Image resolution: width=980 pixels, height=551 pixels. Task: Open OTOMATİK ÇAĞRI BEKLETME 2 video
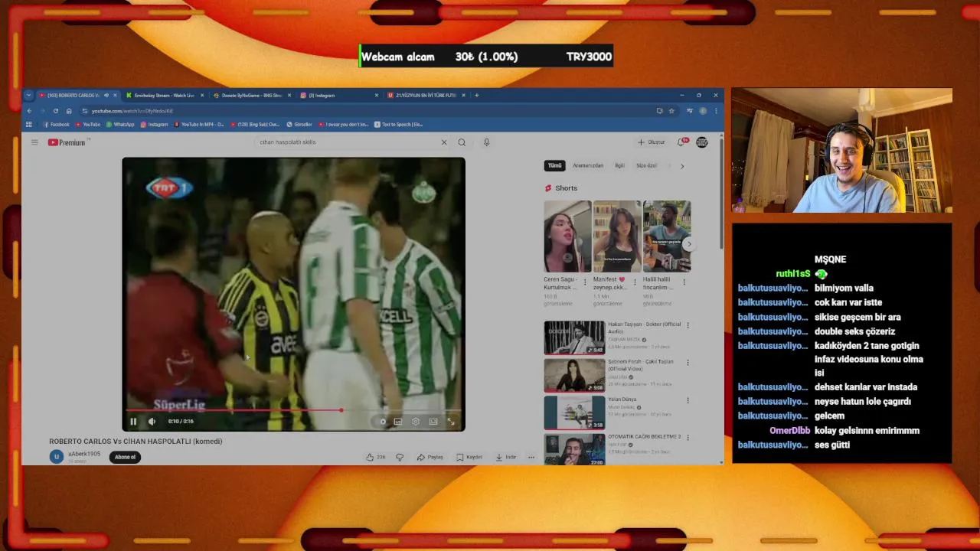coord(574,449)
